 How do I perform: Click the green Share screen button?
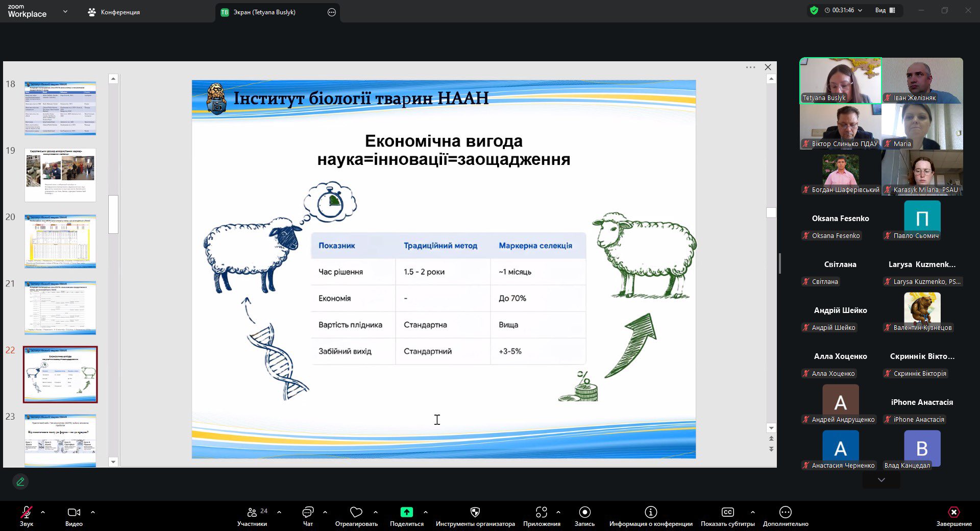(x=406, y=513)
